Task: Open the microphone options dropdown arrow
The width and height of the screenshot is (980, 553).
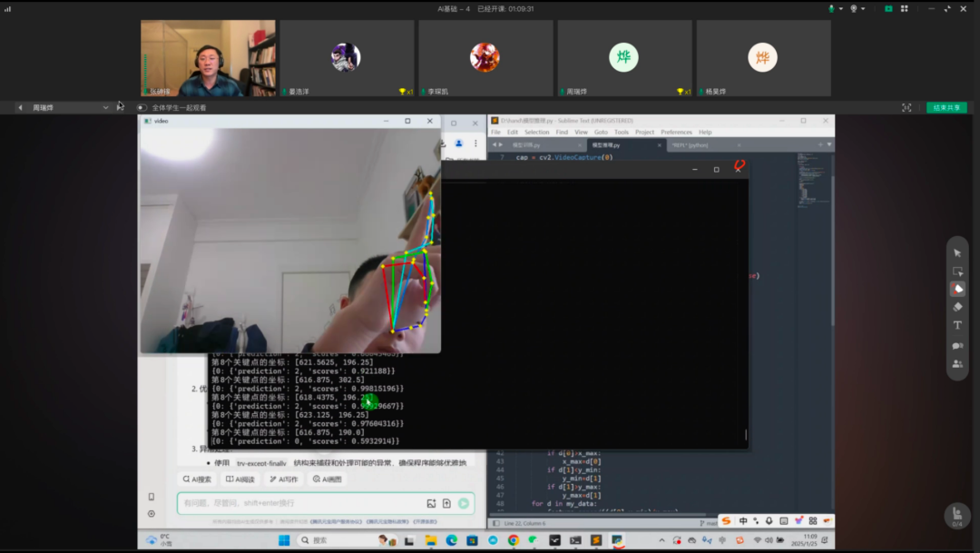Action: pos(840,9)
